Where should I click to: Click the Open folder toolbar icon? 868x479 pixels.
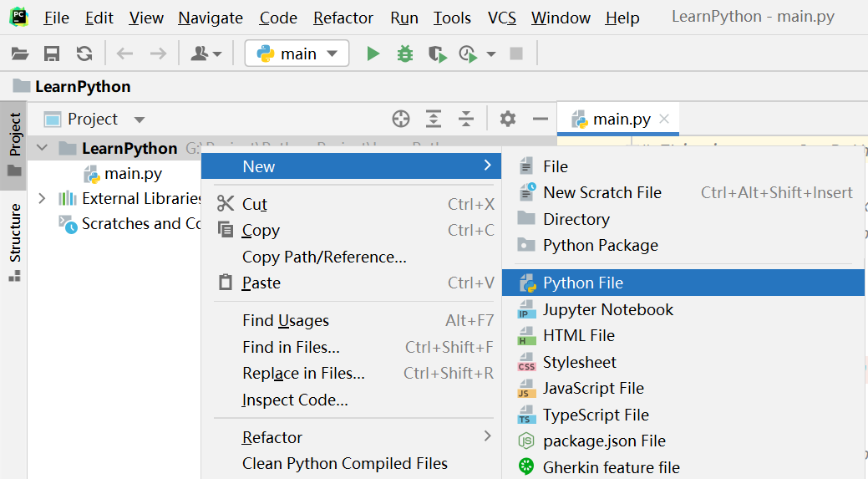coord(20,54)
